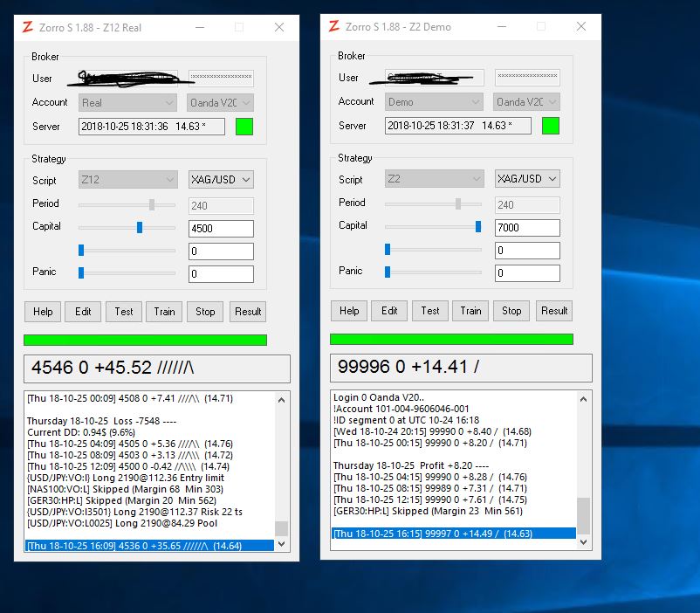Click the Panic slider handle in Z2 window
Viewport: 700px width, 613px height.
tap(388, 272)
